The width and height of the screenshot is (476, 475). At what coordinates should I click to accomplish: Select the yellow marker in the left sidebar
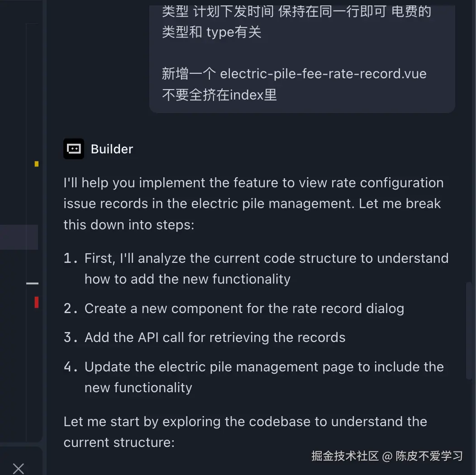coord(36,164)
